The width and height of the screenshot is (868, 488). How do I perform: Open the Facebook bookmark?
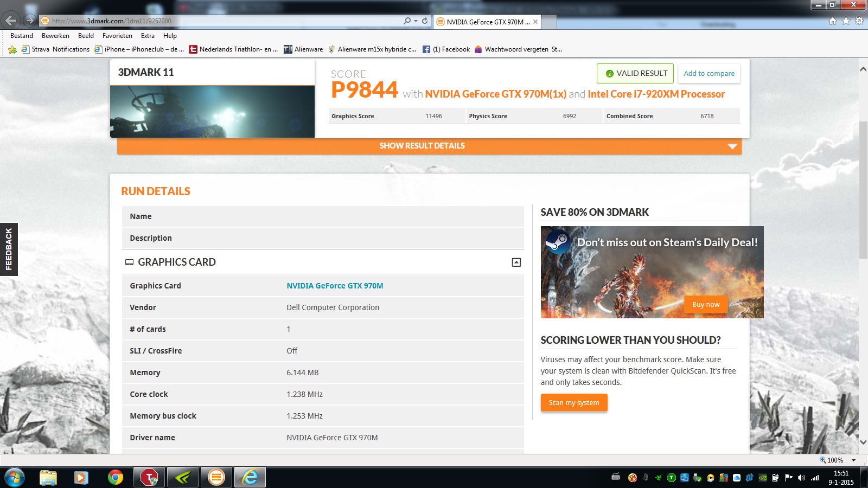[x=446, y=49]
